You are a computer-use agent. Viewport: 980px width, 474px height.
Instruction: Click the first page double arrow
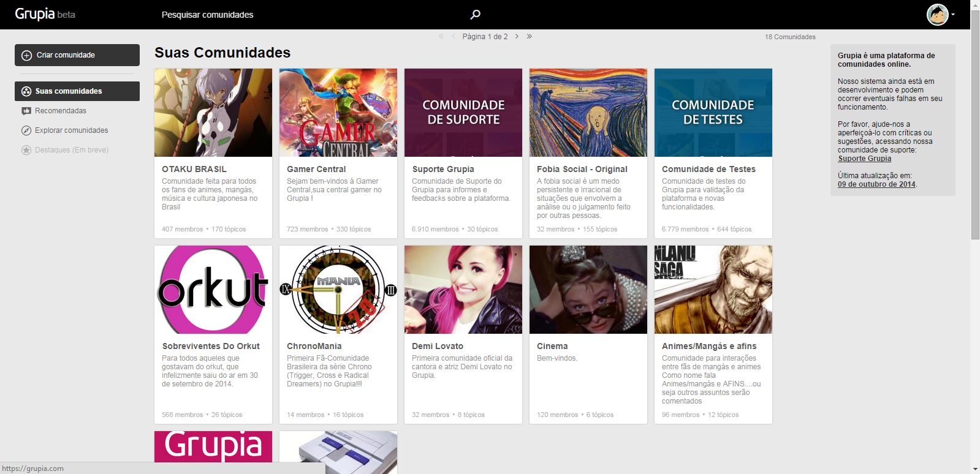point(441,37)
